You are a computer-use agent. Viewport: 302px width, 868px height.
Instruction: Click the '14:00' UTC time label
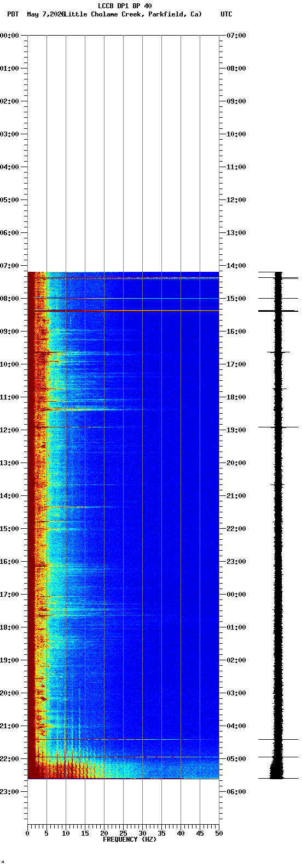tap(236, 266)
